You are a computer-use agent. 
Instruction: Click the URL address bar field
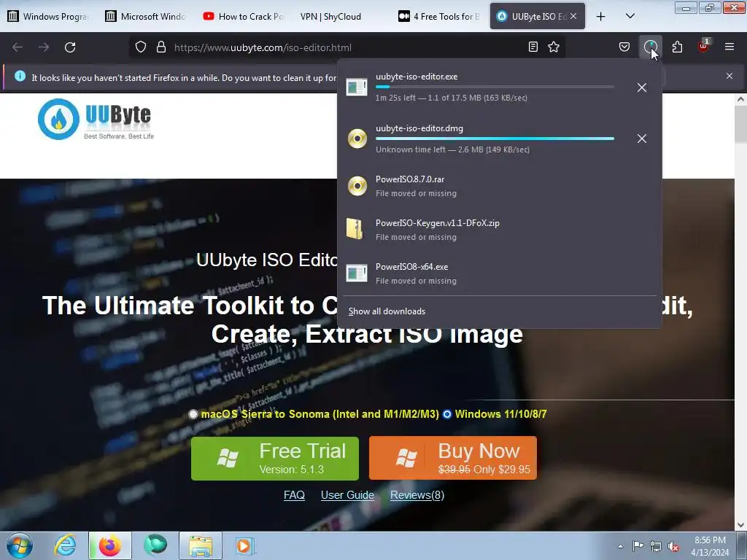point(347,47)
